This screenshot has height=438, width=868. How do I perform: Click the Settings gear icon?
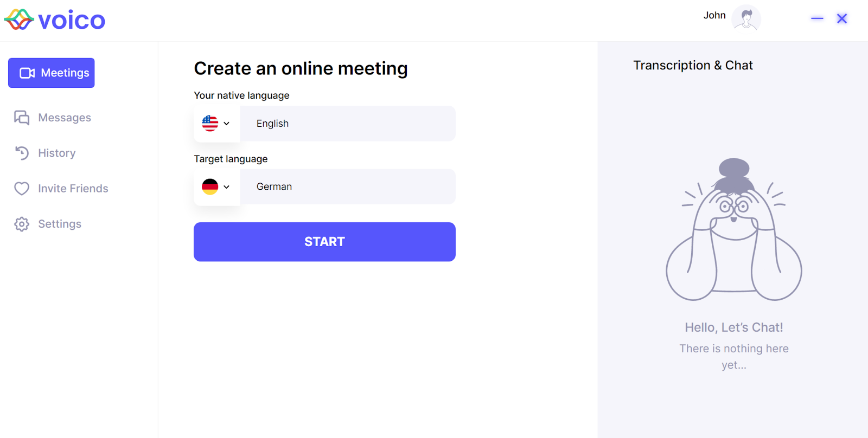22,224
